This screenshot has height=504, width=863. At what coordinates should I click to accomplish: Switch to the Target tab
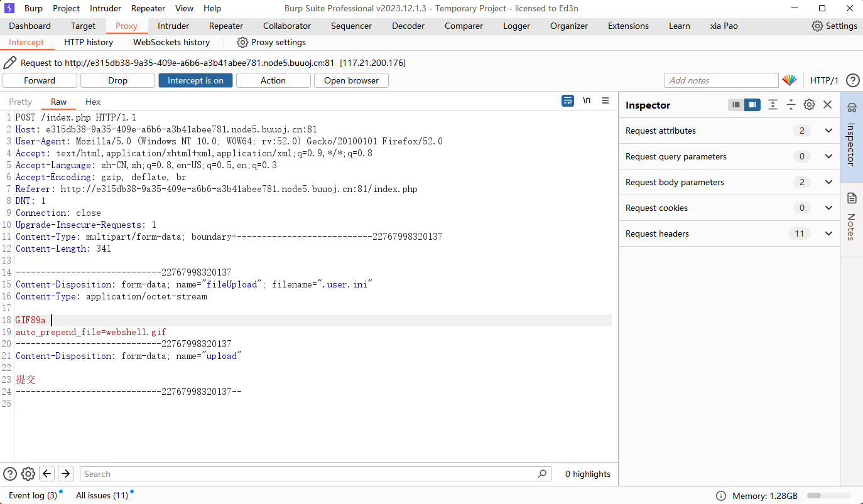(83, 26)
